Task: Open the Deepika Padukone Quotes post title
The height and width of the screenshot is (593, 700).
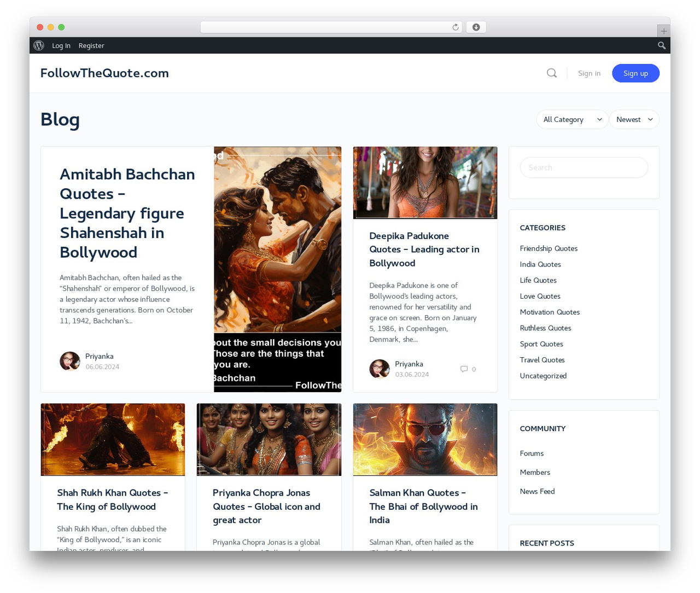Action: (424, 249)
